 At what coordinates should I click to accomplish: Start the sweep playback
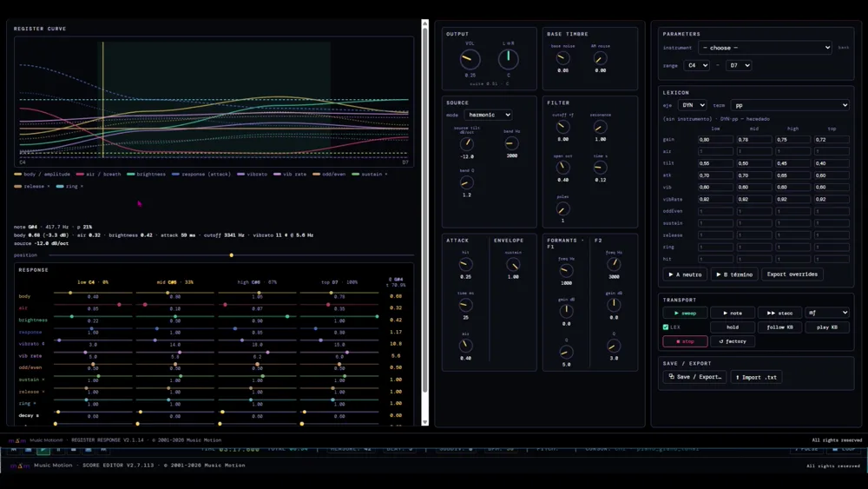pos(686,313)
